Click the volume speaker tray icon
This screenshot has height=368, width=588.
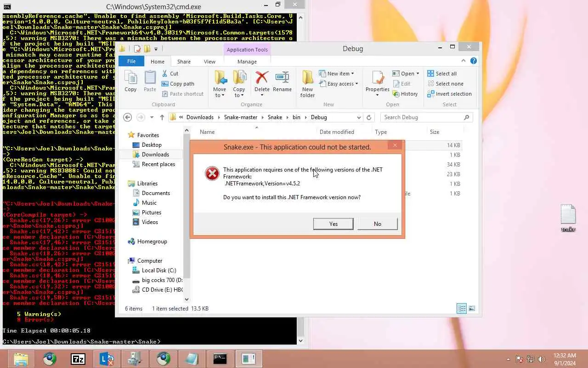click(x=542, y=359)
